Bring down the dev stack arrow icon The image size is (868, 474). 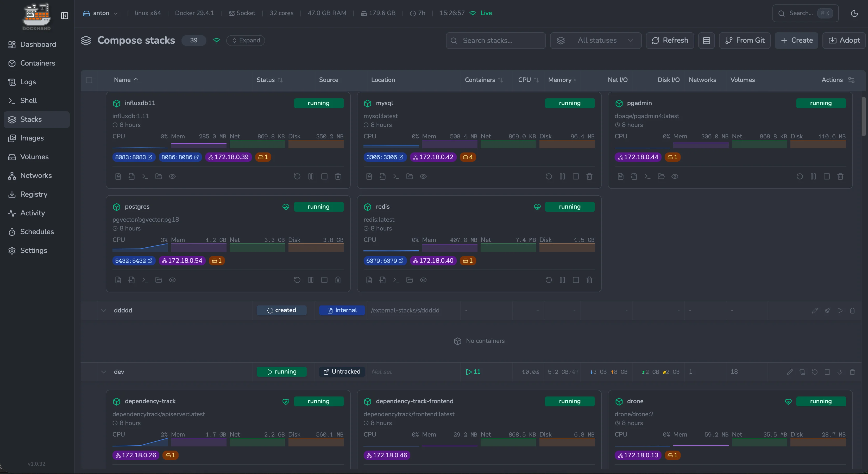(840, 372)
